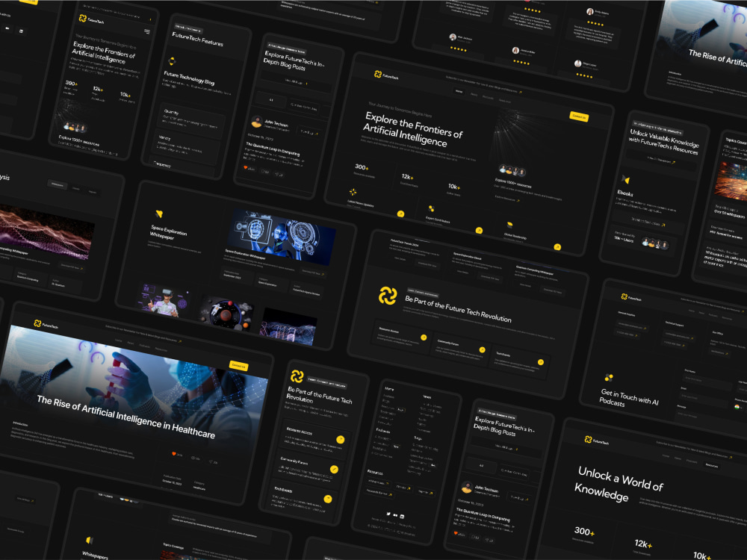The height and width of the screenshot is (560, 747).
Task: Select Quantum Computing tab in top blog screen
Action: point(303,108)
